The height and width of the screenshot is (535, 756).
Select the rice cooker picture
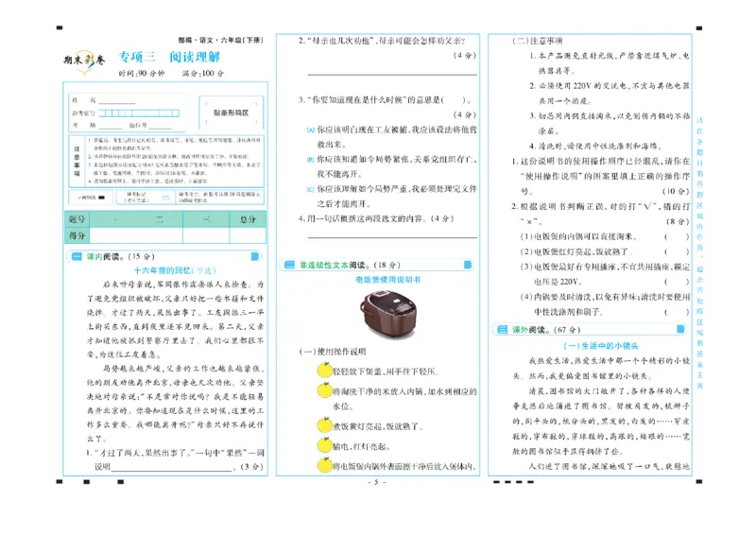(388, 314)
